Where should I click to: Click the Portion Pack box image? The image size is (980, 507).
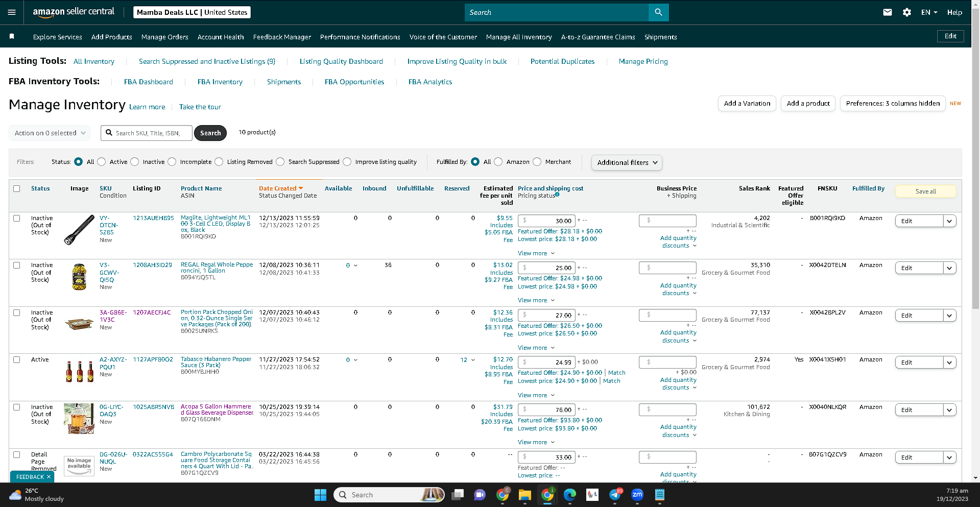click(x=79, y=323)
